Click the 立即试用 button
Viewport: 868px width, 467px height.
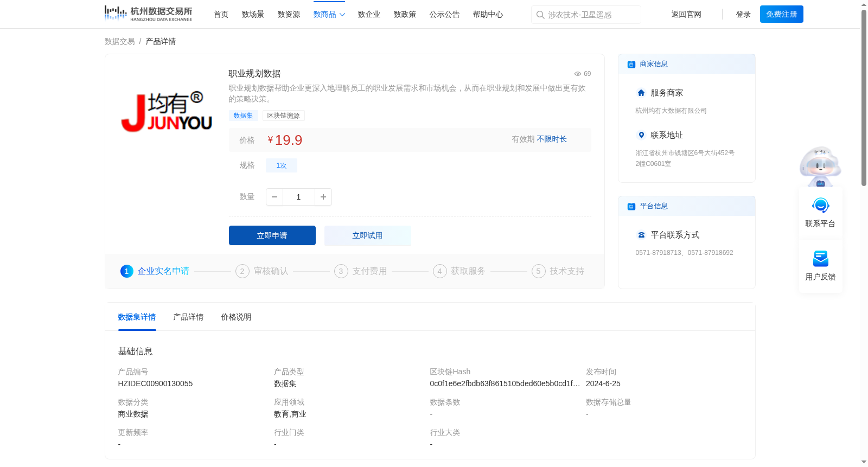pyautogui.click(x=368, y=235)
